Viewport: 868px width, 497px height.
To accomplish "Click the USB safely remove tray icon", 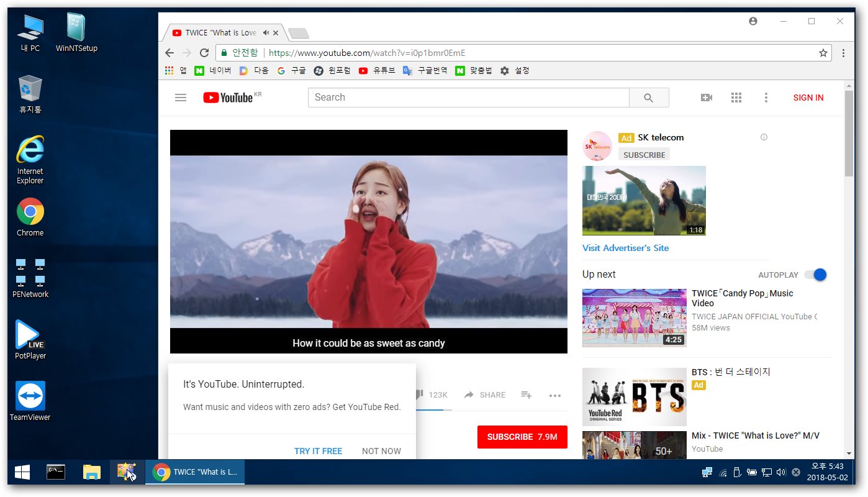I will tap(737, 472).
